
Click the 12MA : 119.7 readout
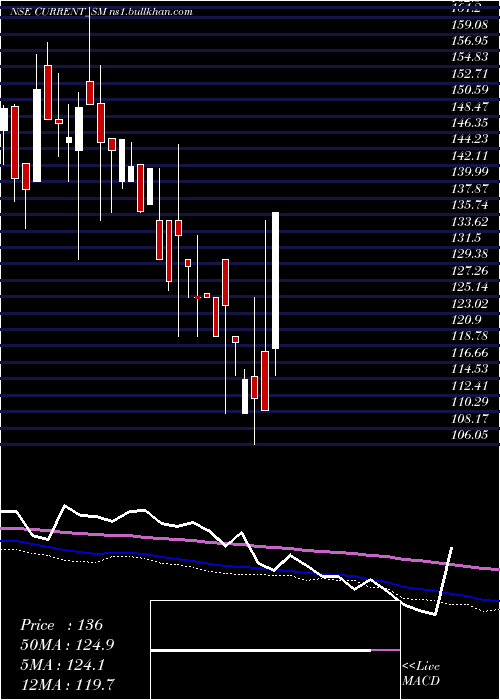pyautogui.click(x=67, y=685)
